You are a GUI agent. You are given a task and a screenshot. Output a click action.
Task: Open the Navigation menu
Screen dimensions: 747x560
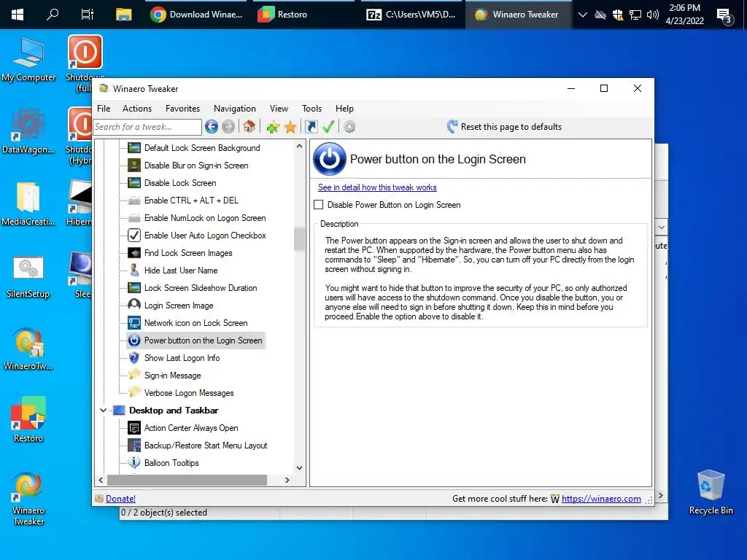[x=234, y=109]
